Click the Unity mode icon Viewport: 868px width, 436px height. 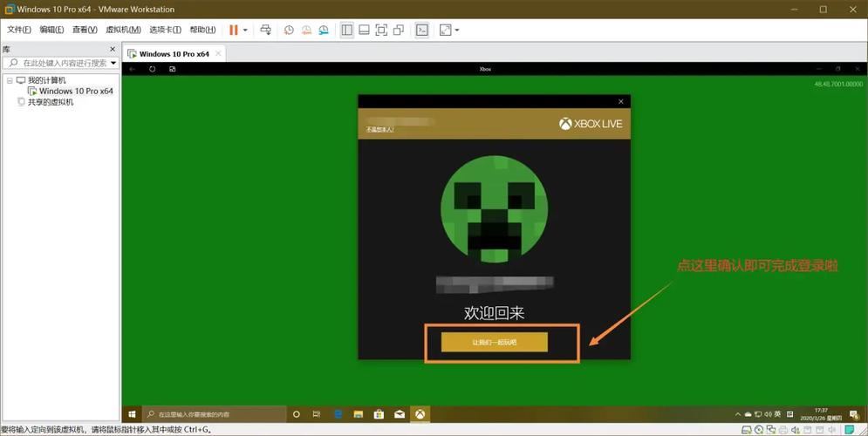(398, 30)
